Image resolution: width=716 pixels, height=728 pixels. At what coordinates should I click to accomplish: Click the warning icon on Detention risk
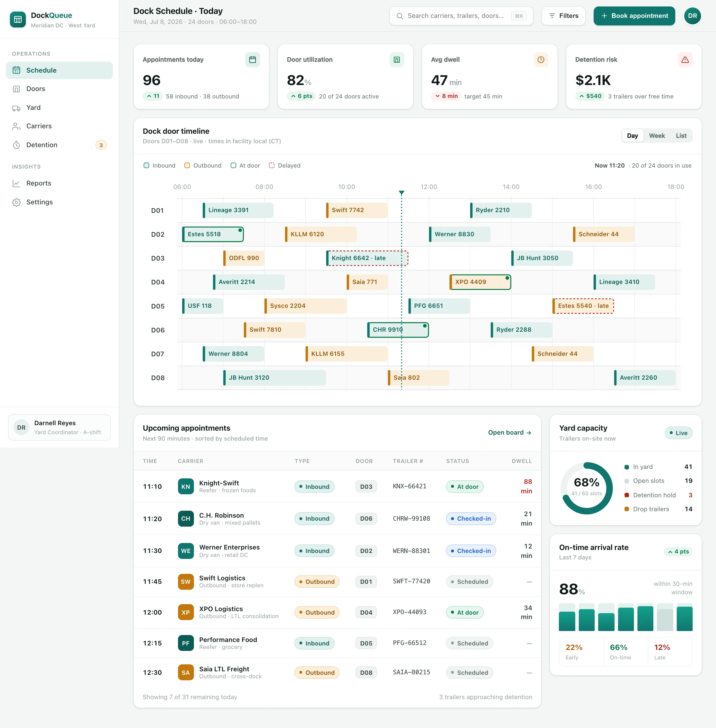pyautogui.click(x=685, y=59)
